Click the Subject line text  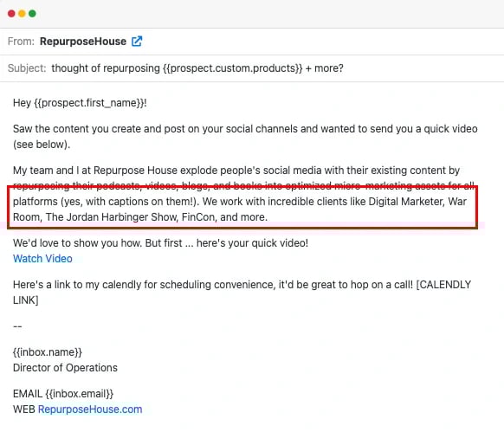[x=197, y=68]
